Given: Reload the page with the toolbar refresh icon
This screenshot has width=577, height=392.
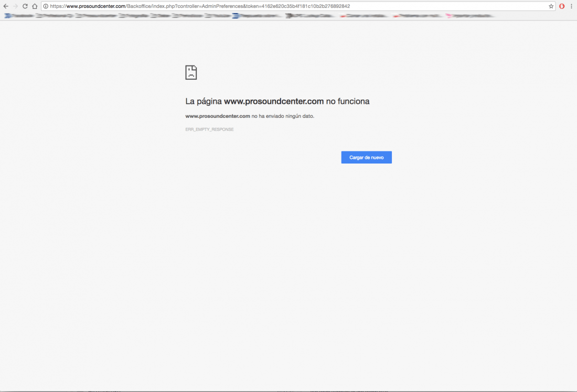Looking at the screenshot, I should click(x=25, y=6).
